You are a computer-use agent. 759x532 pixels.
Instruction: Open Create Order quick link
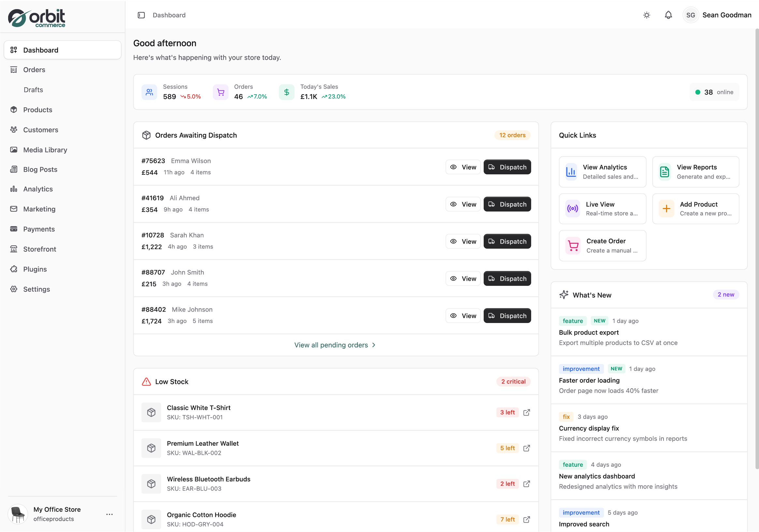coord(602,245)
